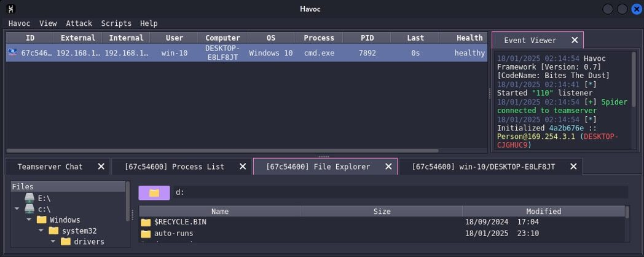
Task: Click the cmd.exe process cell
Action: tap(319, 53)
